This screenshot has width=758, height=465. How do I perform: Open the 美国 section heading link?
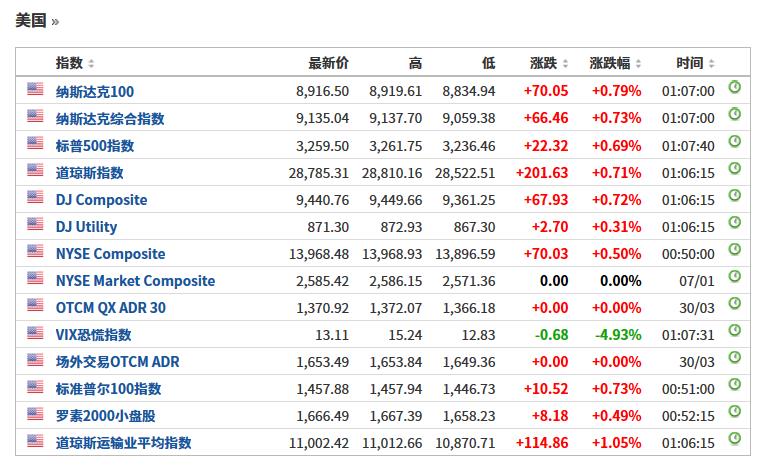pos(31,21)
